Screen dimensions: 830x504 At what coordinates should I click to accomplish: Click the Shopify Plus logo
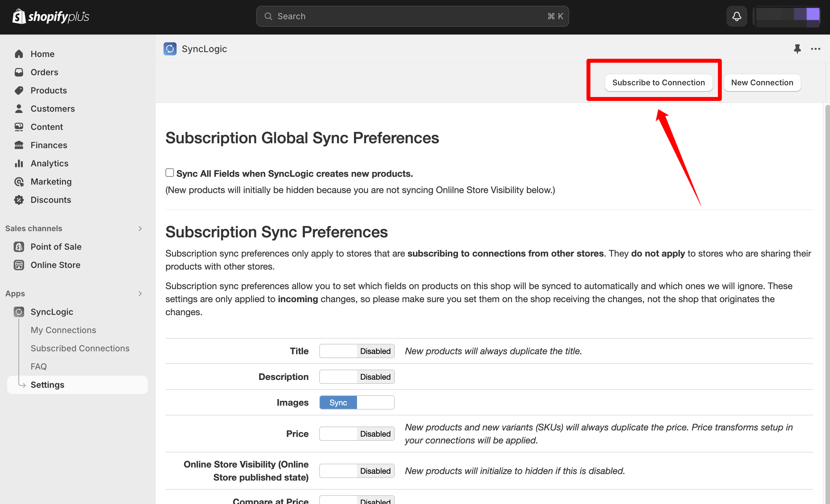click(x=51, y=16)
